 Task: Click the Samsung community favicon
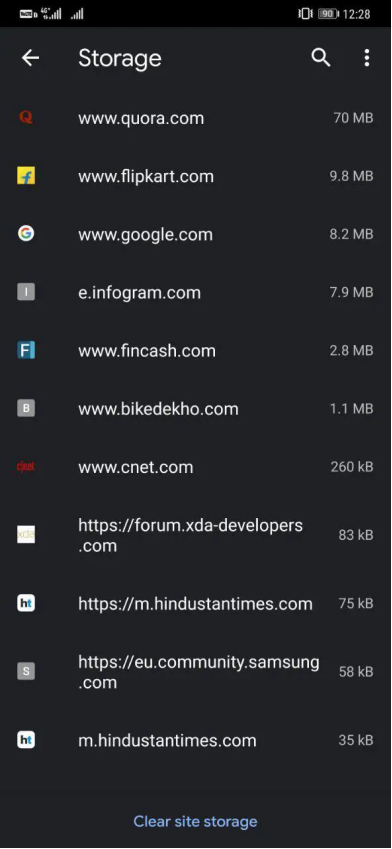coord(26,672)
